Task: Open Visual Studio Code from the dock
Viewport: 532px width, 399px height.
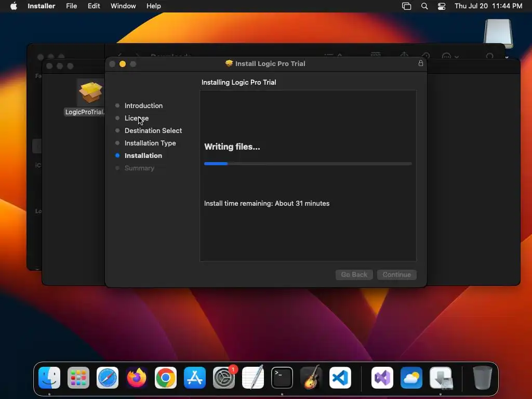Action: point(340,378)
